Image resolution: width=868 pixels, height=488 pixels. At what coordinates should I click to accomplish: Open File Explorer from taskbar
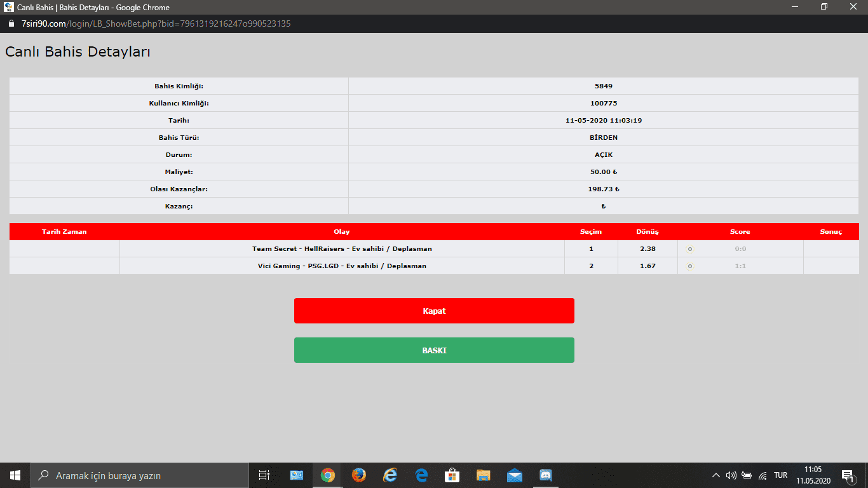pos(484,475)
